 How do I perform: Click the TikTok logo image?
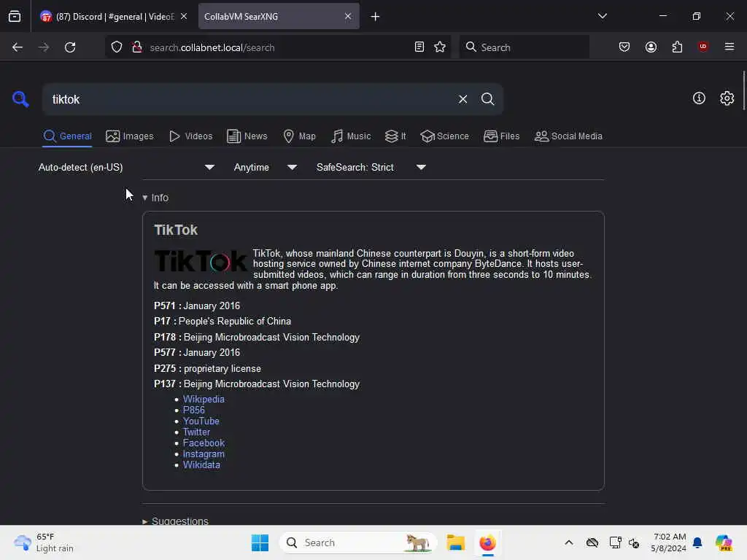pyautogui.click(x=201, y=261)
